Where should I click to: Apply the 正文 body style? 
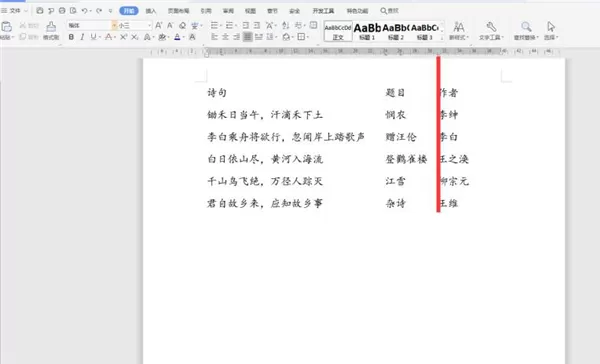point(338,31)
